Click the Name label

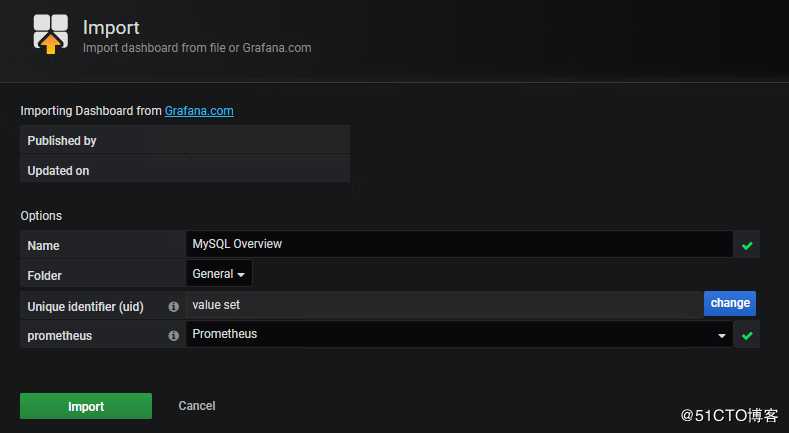point(44,246)
